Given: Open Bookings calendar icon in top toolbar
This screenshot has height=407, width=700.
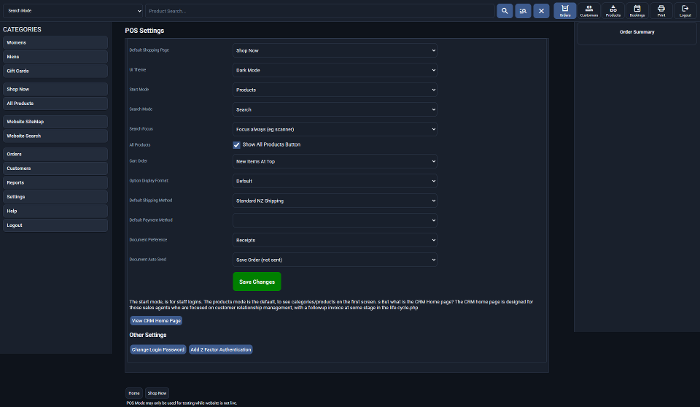Looking at the screenshot, I should tap(637, 11).
